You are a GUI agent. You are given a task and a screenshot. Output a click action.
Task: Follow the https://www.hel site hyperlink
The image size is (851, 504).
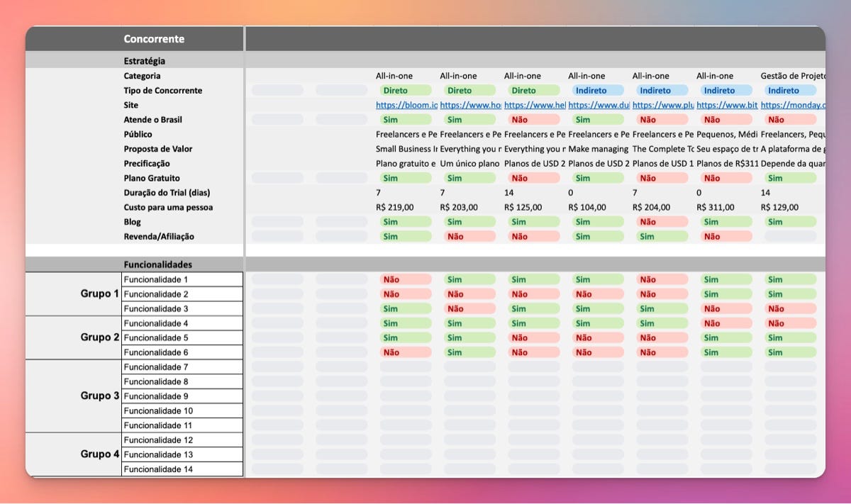pos(534,105)
